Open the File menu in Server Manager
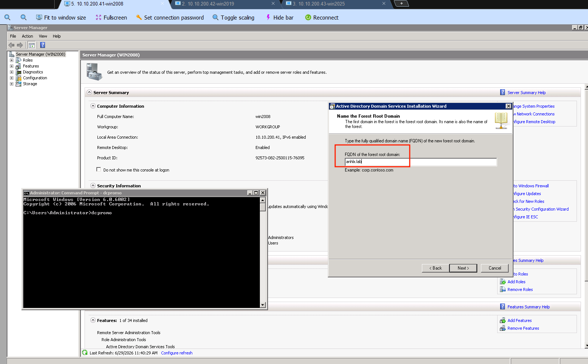 point(13,36)
